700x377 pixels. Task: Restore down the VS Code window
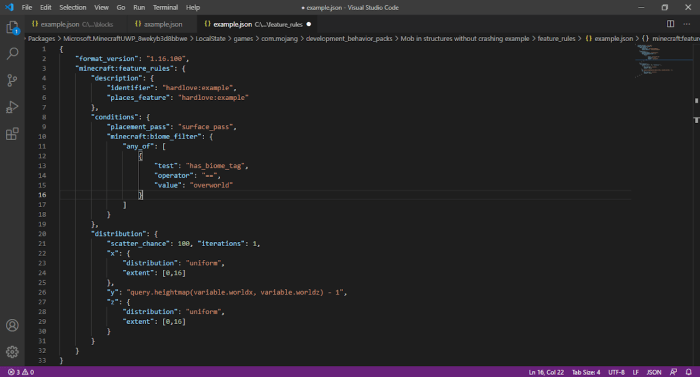(x=665, y=7)
